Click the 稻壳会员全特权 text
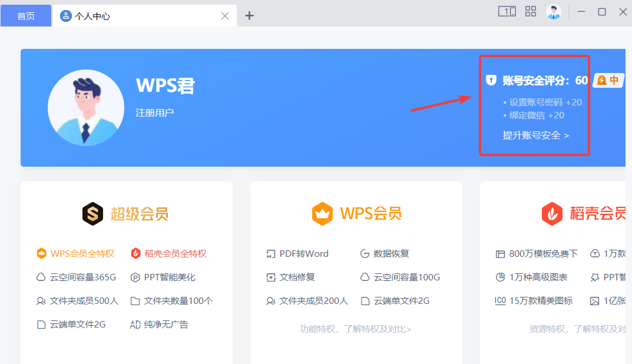Screen dimensions: 632x364 pos(176,253)
